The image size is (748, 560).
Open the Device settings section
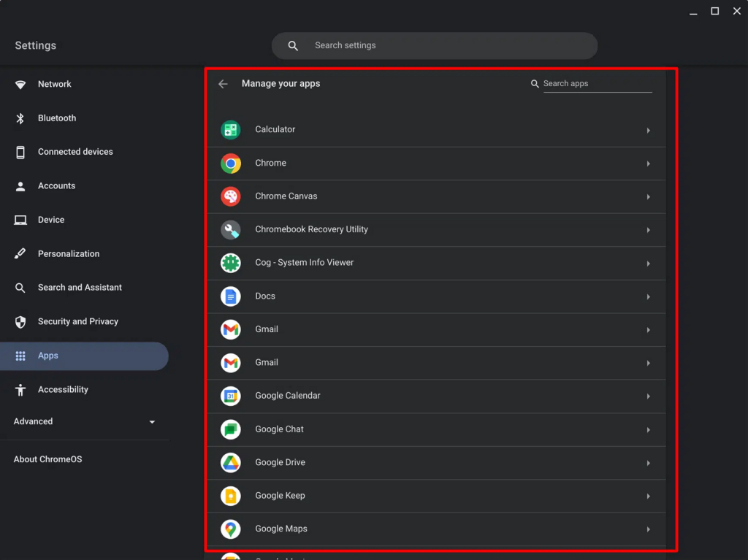click(x=85, y=220)
